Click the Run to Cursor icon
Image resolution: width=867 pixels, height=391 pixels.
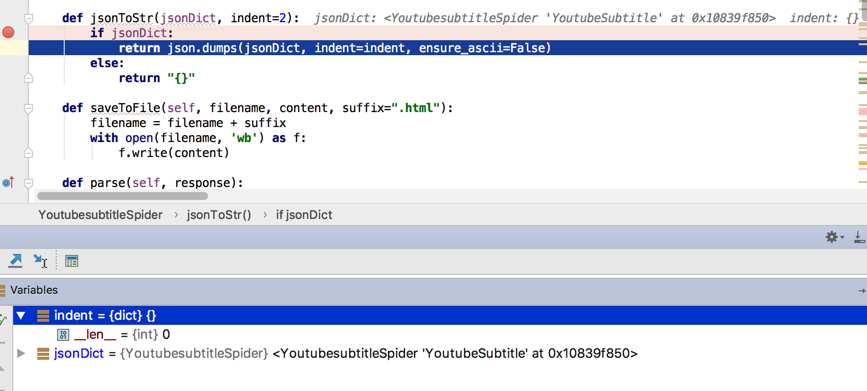(x=40, y=260)
